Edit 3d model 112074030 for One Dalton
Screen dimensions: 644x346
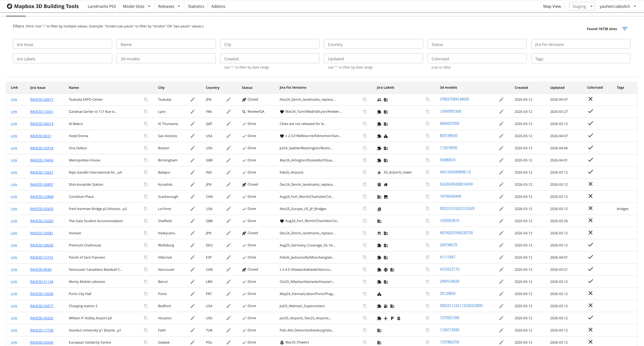pos(501,148)
